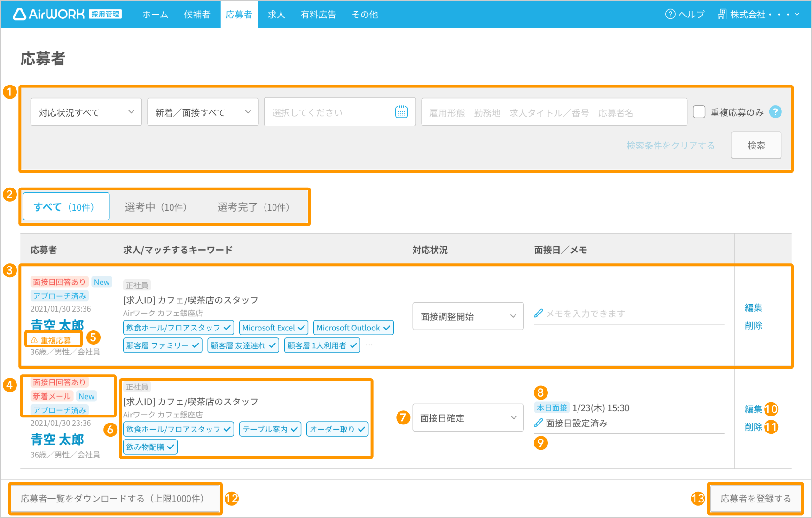Click the メモを入力できます memo field

click(629, 314)
